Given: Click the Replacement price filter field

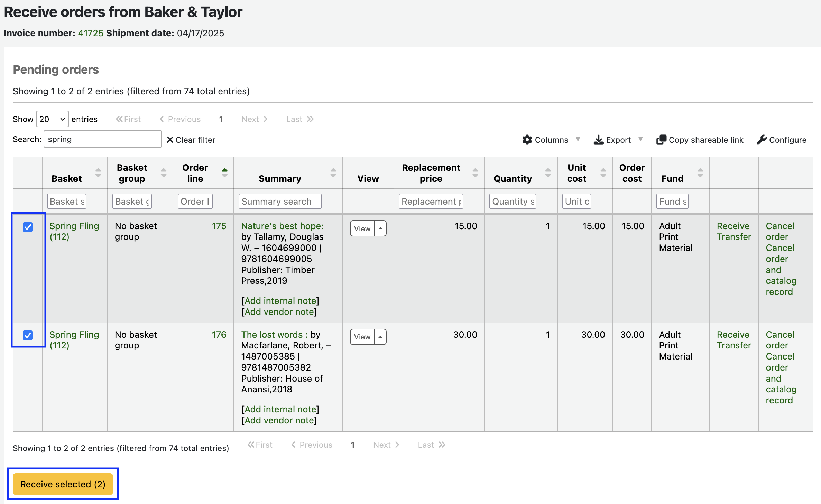Looking at the screenshot, I should (431, 201).
